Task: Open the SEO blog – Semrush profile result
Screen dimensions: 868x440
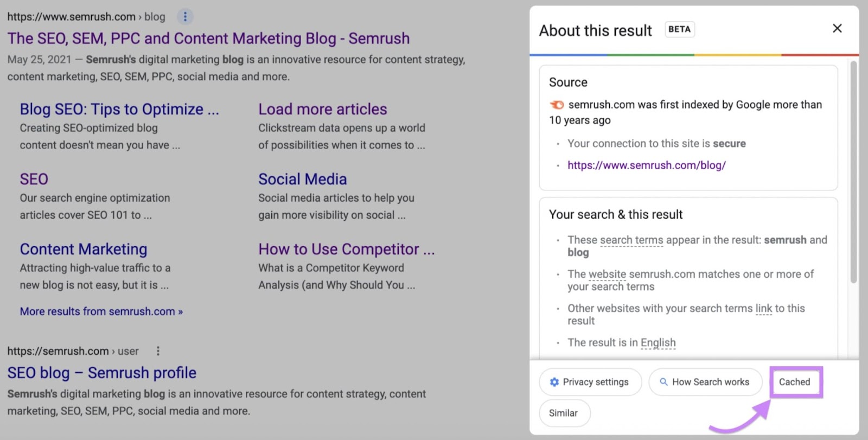Action: [x=101, y=372]
